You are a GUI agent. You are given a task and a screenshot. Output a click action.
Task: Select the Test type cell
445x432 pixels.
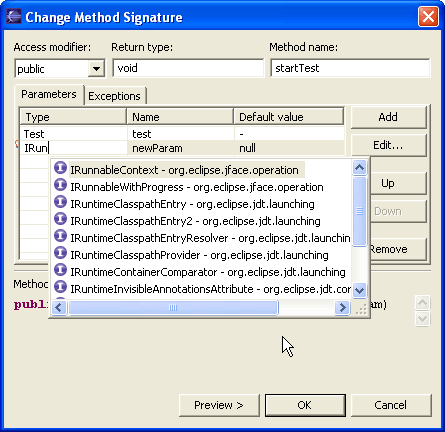point(74,134)
